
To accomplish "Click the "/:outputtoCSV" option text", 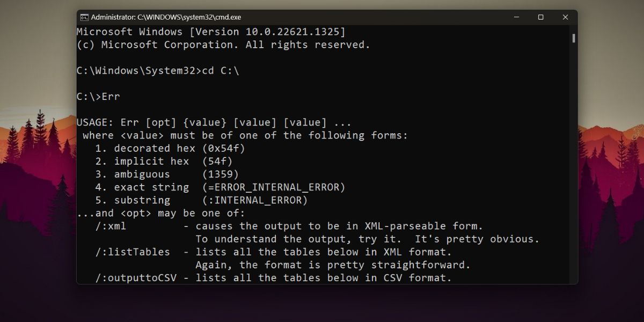I will 136,277.
